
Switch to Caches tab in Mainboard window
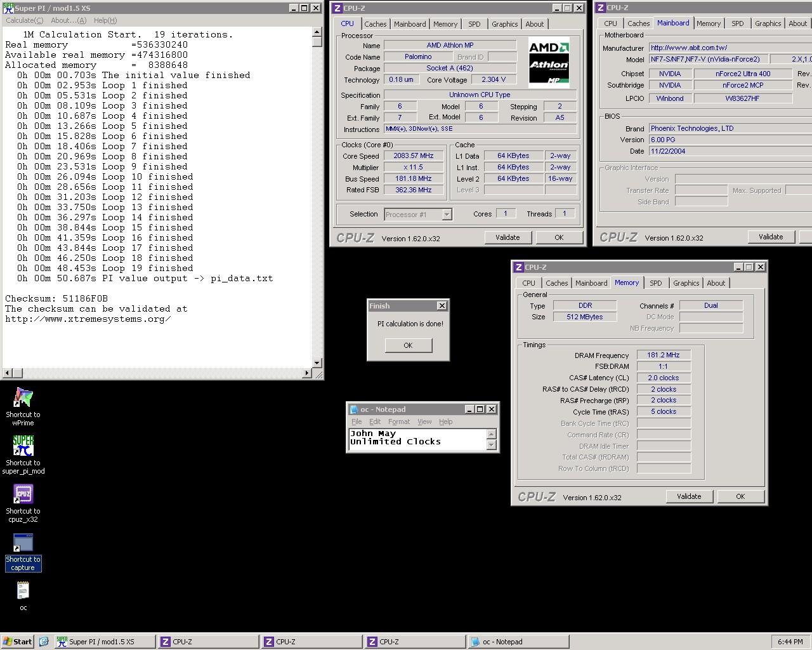pos(638,23)
